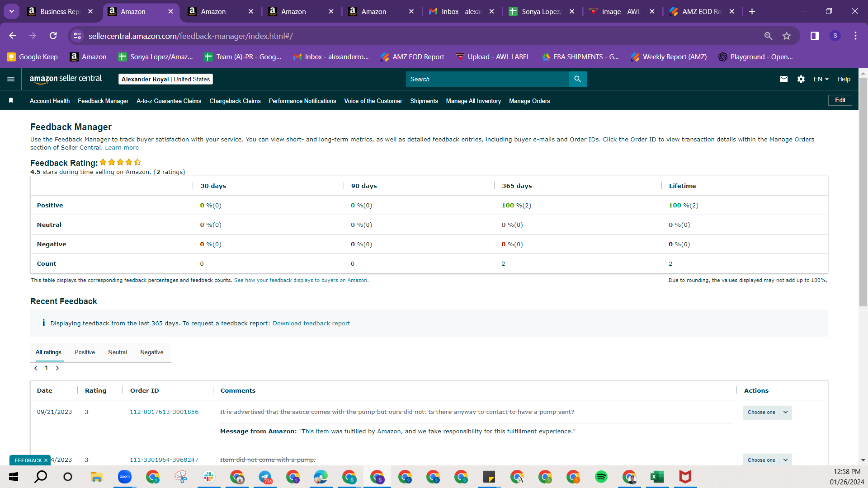
Task: Click the Help link in header
Action: coord(844,79)
